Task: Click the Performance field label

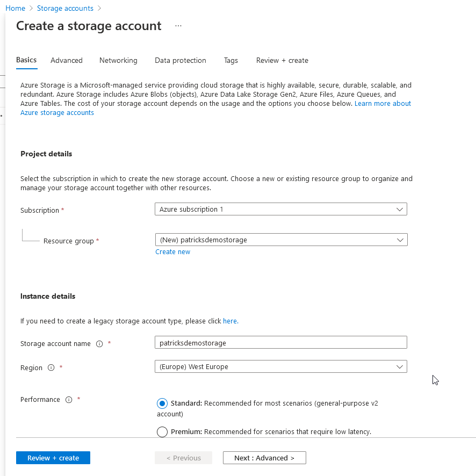Action: click(40, 400)
